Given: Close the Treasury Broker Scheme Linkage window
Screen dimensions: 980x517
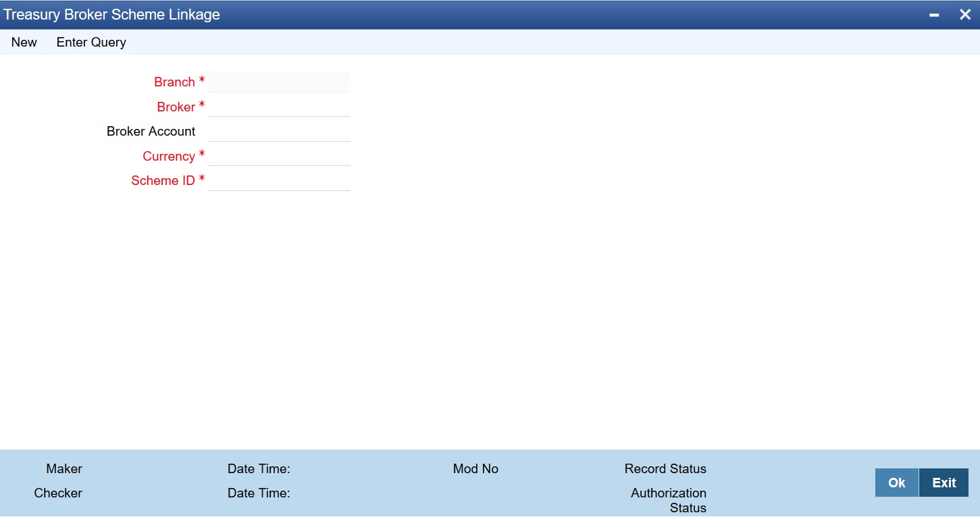Looking at the screenshot, I should [965, 14].
